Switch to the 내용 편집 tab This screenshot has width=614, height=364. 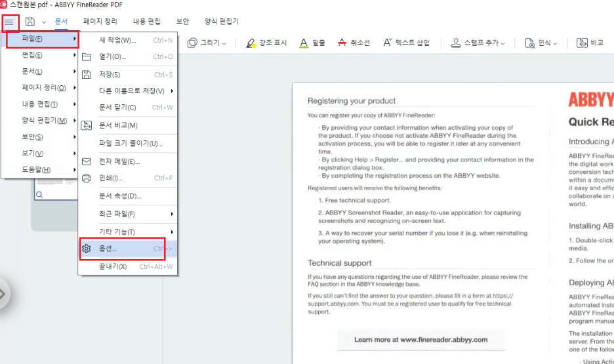click(x=147, y=22)
